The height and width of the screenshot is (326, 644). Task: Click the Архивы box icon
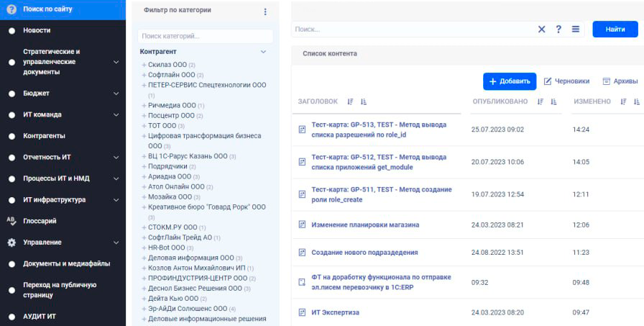[606, 81]
